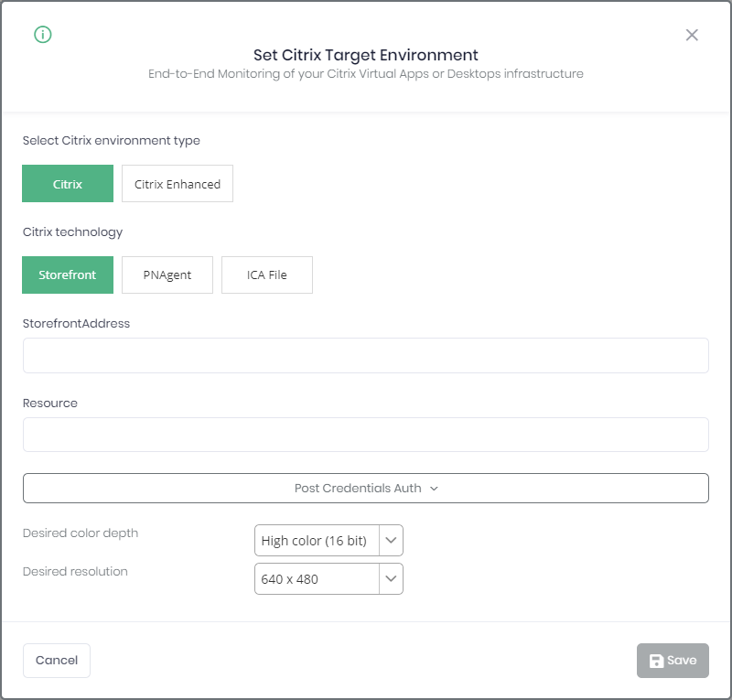Select the Citrix environment type
732x700 pixels.
(x=68, y=184)
